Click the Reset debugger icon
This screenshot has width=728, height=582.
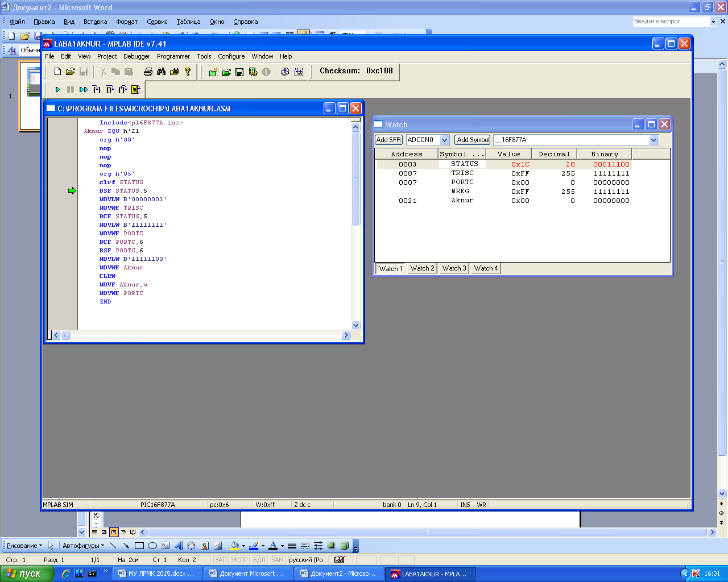[135, 89]
